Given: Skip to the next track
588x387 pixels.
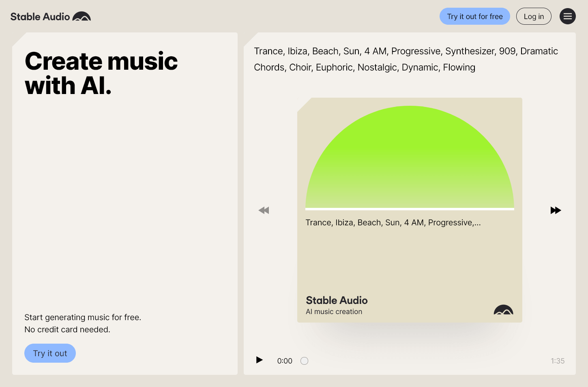Looking at the screenshot, I should pyautogui.click(x=556, y=210).
